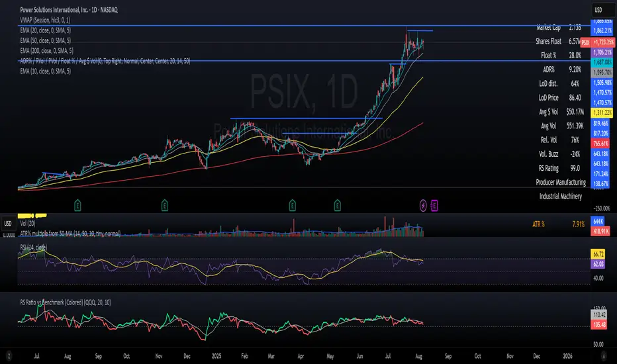617x364 pixels.
Task: Click the Producer Manufacturing sector text
Action: coord(560,182)
